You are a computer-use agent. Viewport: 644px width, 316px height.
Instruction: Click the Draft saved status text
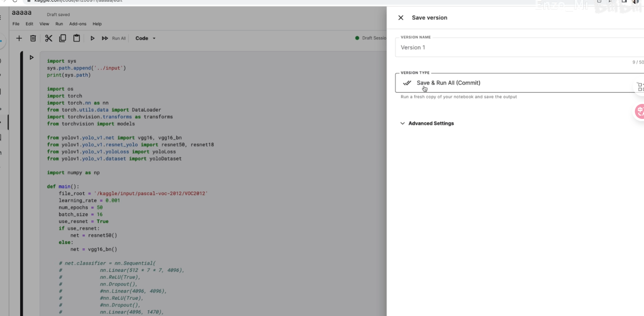(x=58, y=15)
